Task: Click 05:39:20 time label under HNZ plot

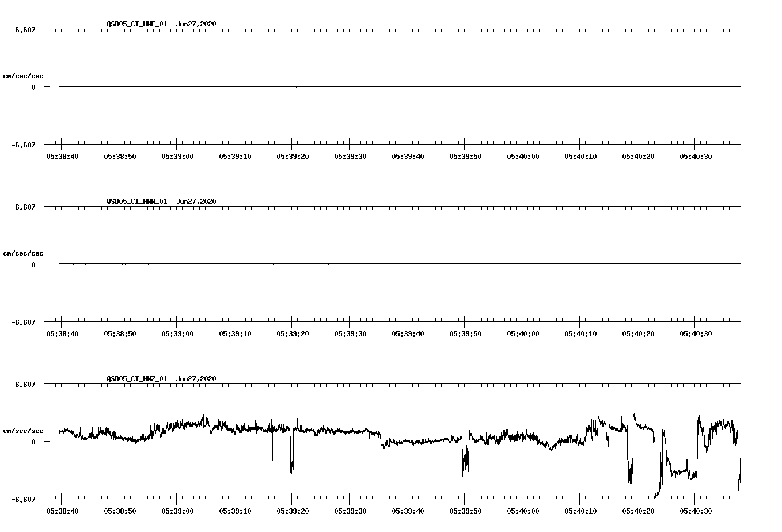Action: tap(293, 511)
